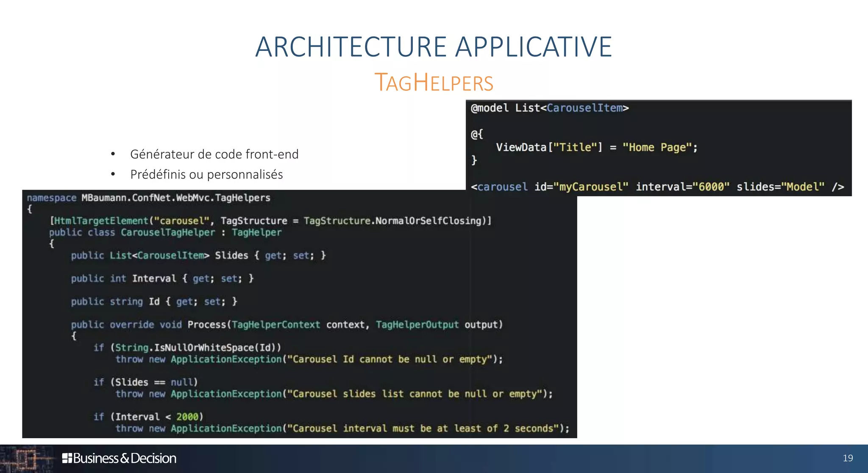Click the slide title ARCHITECTURE APPLICATIVE
The image size is (868, 473).
[434, 46]
